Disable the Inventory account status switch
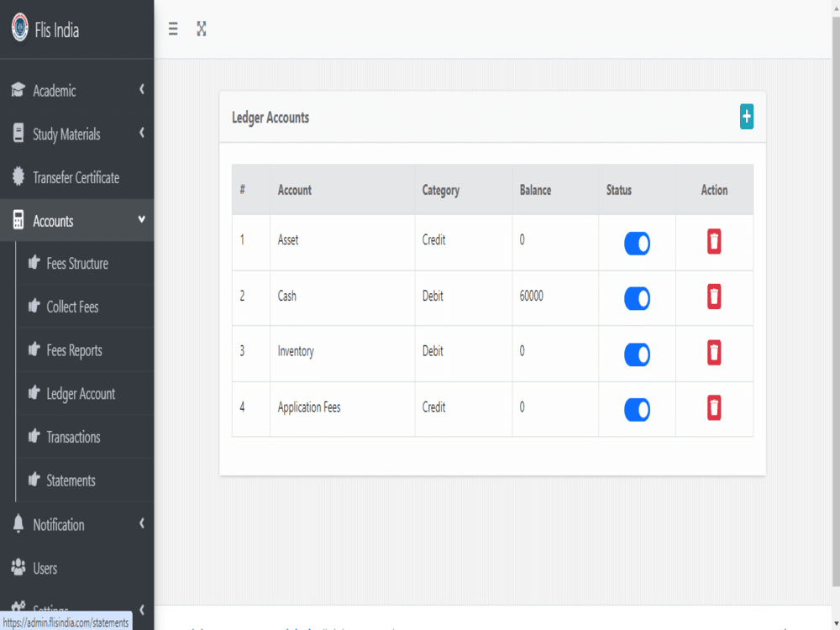Screen dimensions: 840x630 pos(637,354)
